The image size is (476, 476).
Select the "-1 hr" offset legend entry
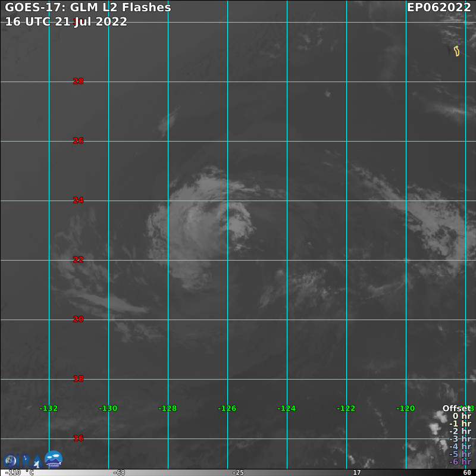coord(461,424)
